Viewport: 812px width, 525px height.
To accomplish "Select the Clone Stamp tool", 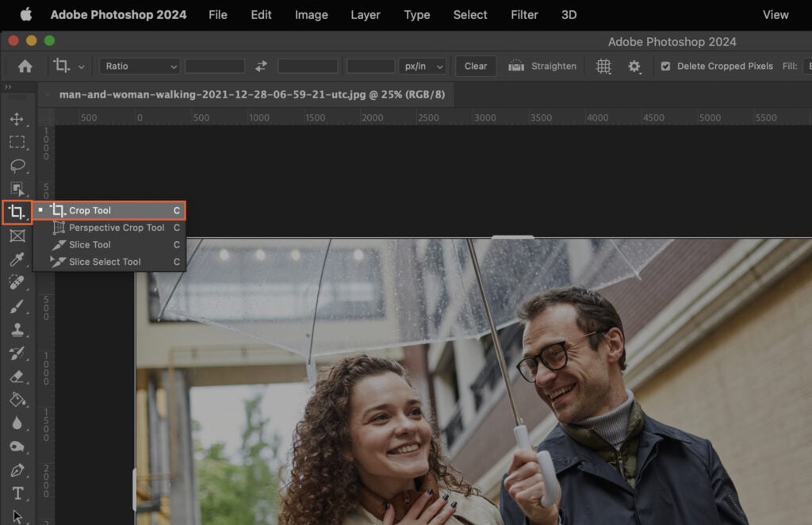I will pyautogui.click(x=17, y=331).
